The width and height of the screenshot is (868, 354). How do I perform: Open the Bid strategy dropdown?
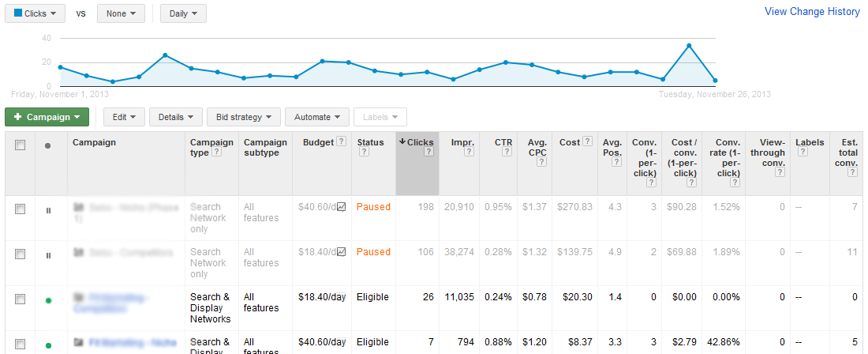pyautogui.click(x=244, y=117)
